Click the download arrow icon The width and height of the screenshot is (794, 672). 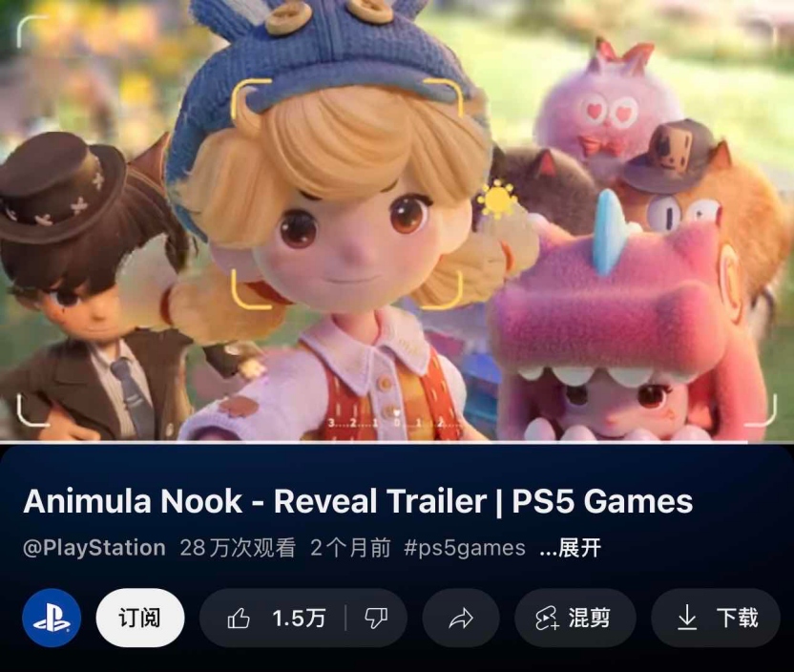pyautogui.click(x=687, y=618)
